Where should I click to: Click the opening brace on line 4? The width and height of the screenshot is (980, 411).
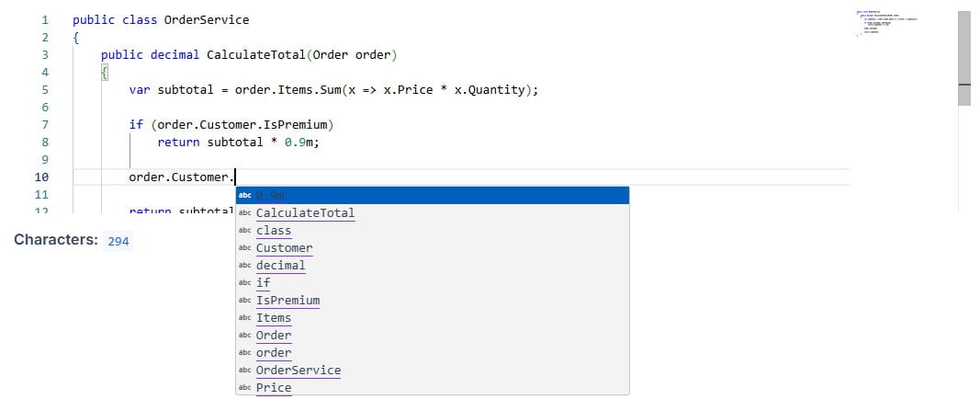click(x=105, y=73)
